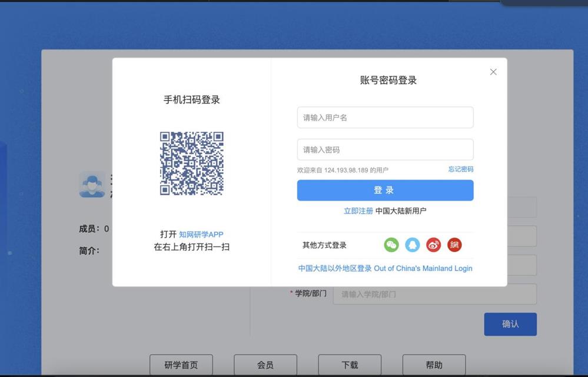Image resolution: width=588 pixels, height=377 pixels.
Task: Sign in using the Weibo icon
Action: click(x=434, y=245)
